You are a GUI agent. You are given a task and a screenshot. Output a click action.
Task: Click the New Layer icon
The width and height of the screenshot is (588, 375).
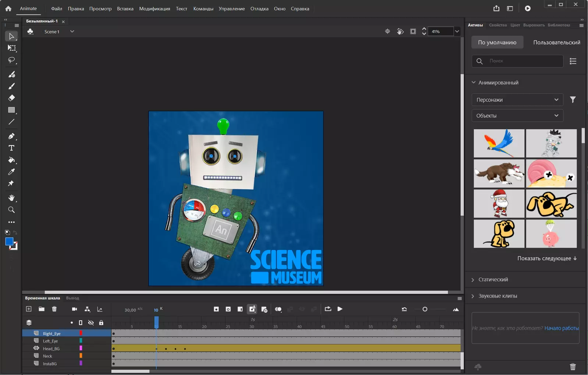click(29, 309)
